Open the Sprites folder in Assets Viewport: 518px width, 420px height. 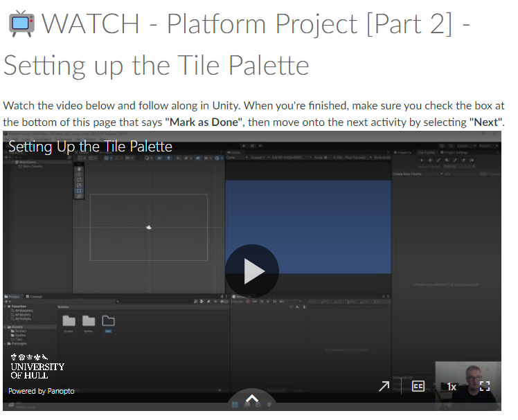89,321
